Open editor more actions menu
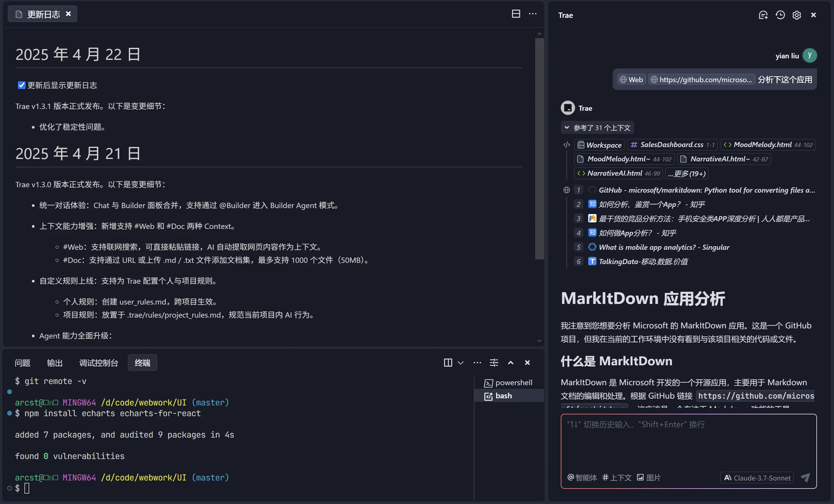This screenshot has height=504, width=834. (x=532, y=14)
